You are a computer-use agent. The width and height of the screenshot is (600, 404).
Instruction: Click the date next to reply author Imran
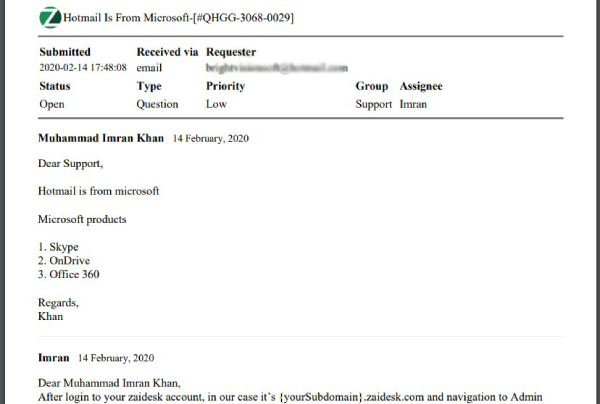116,358
